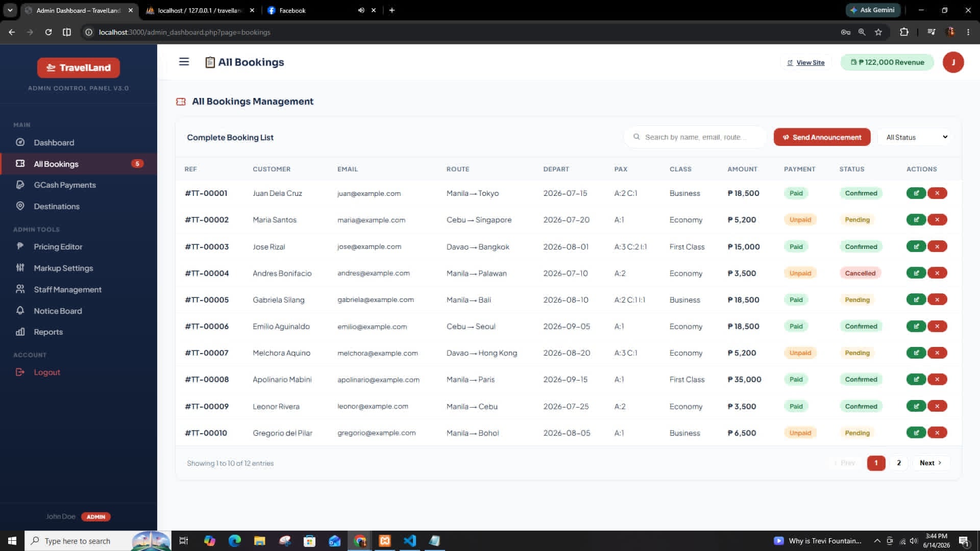The height and width of the screenshot is (551, 980).
Task: Select All Bookings in the sidebar
Action: pos(79,164)
